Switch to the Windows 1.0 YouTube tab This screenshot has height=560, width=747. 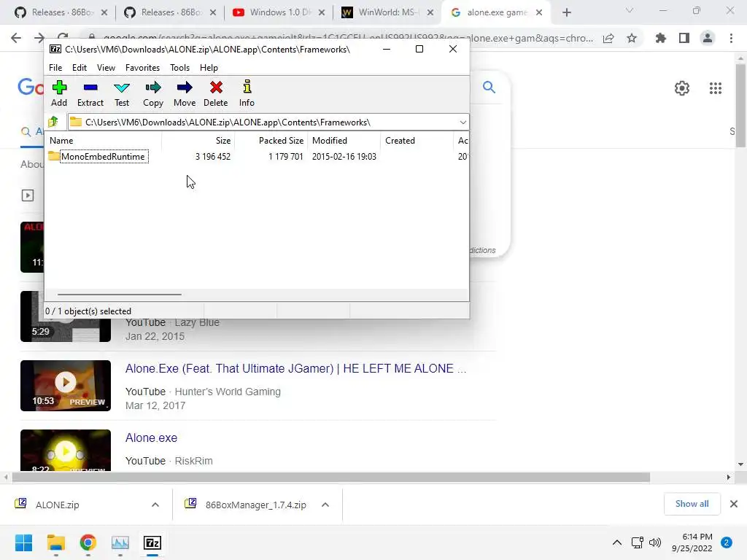coord(279,12)
